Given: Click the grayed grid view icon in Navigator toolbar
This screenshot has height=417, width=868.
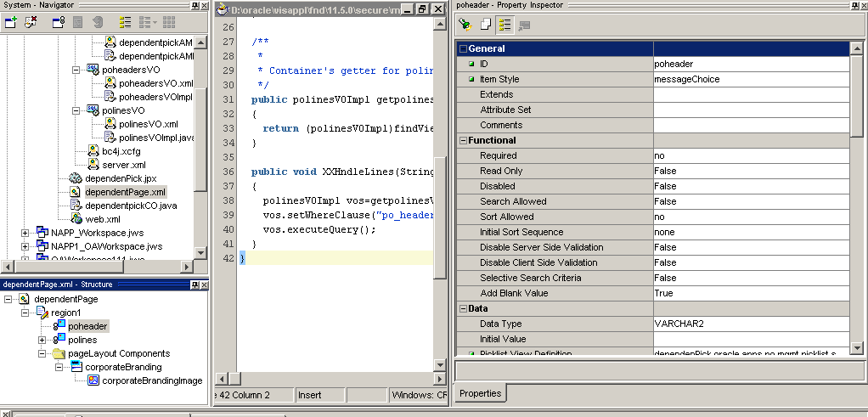Looking at the screenshot, I should coord(169,23).
